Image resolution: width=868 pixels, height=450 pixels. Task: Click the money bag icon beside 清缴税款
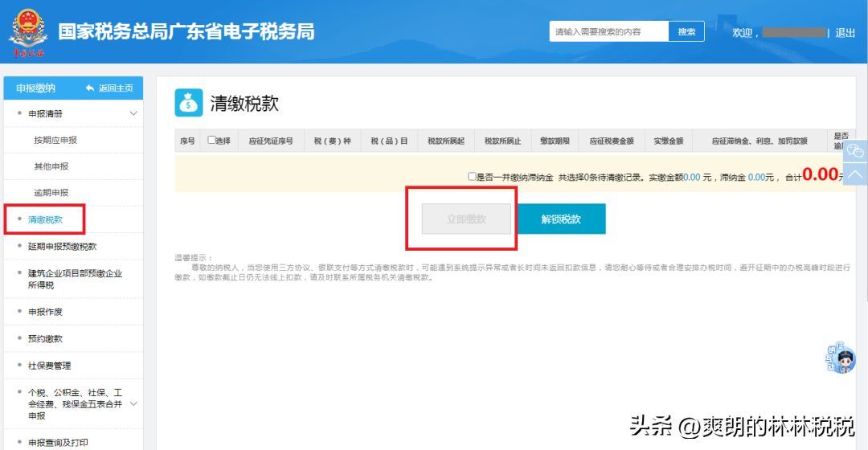pos(189,103)
